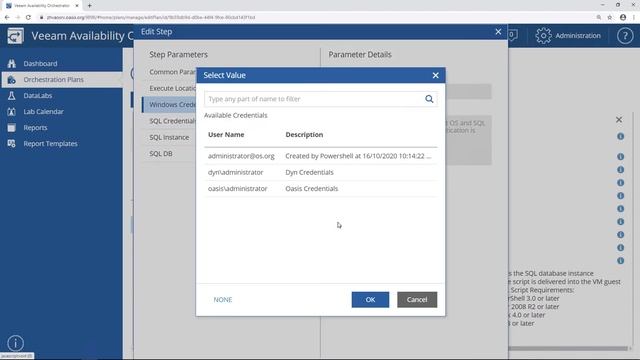The image size is (640, 360).
Task: Click the DataLabs flask icon
Action: tap(11, 96)
